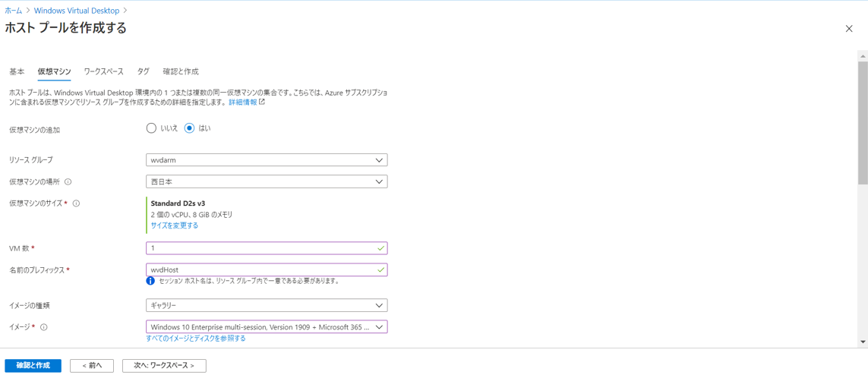The width and height of the screenshot is (868, 375).
Task: Click ホスト プールを作成する heading
Action: coord(65,27)
